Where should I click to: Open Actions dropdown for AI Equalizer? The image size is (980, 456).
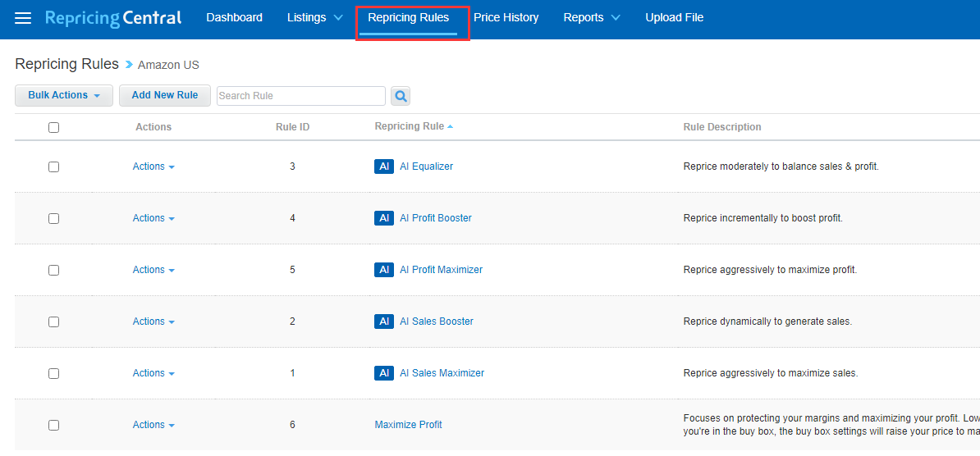pyautogui.click(x=153, y=166)
